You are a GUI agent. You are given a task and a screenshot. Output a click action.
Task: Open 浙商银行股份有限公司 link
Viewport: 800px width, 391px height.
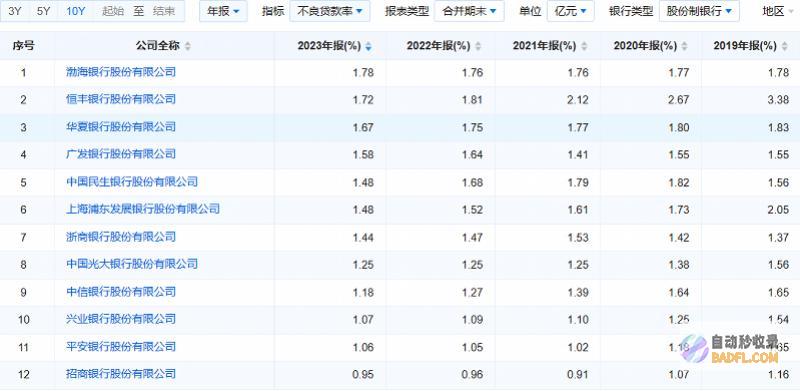pos(121,237)
